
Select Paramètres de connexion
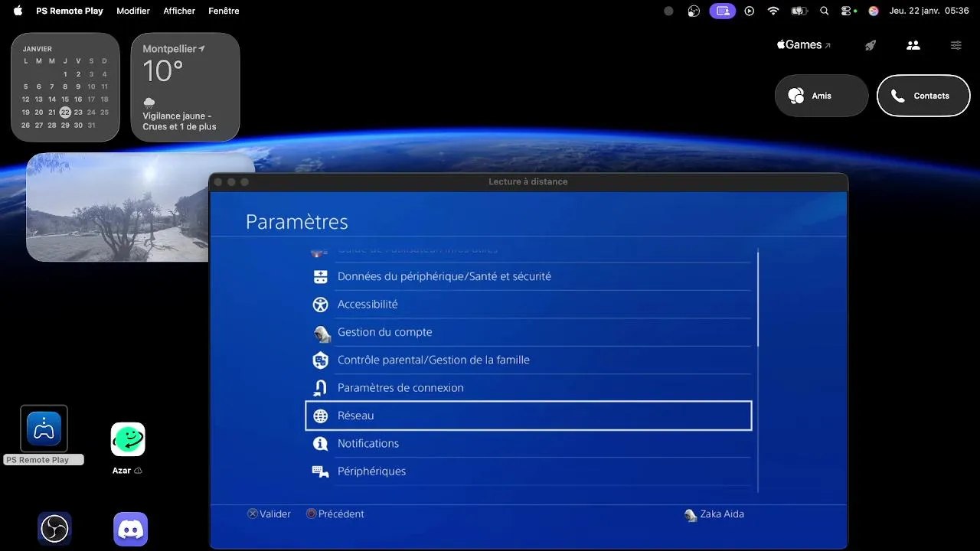(528, 388)
